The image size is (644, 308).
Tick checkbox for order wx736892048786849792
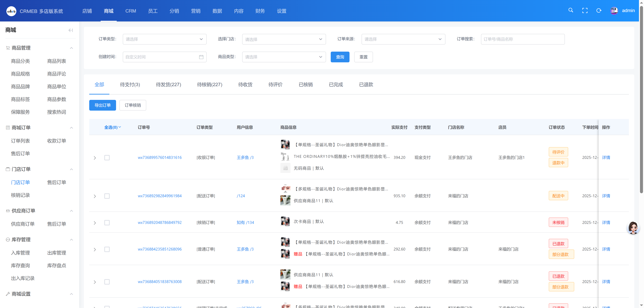[x=107, y=223]
